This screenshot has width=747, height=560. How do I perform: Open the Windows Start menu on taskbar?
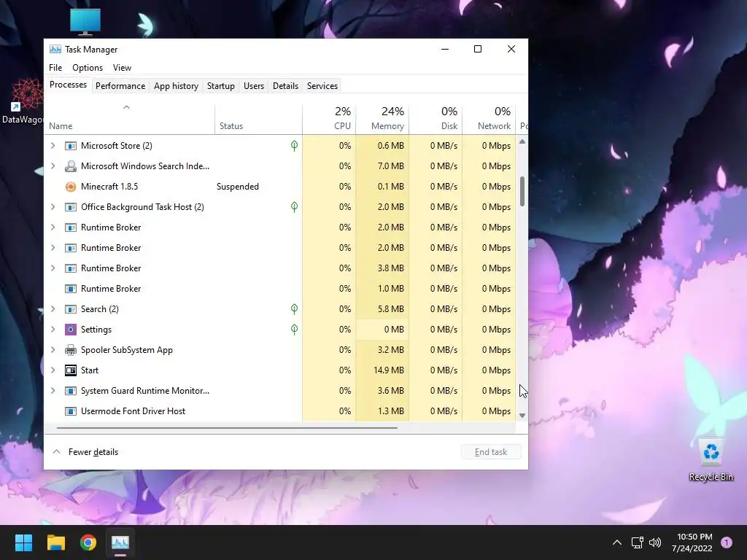point(23,542)
